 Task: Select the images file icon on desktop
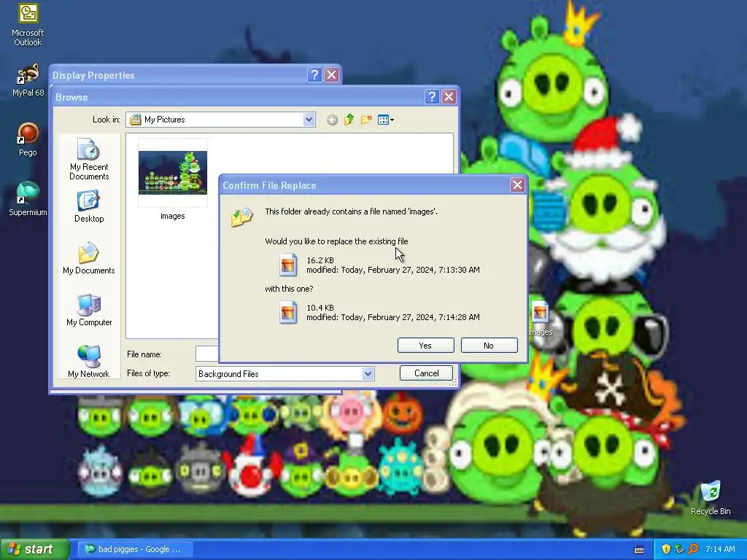[541, 318]
